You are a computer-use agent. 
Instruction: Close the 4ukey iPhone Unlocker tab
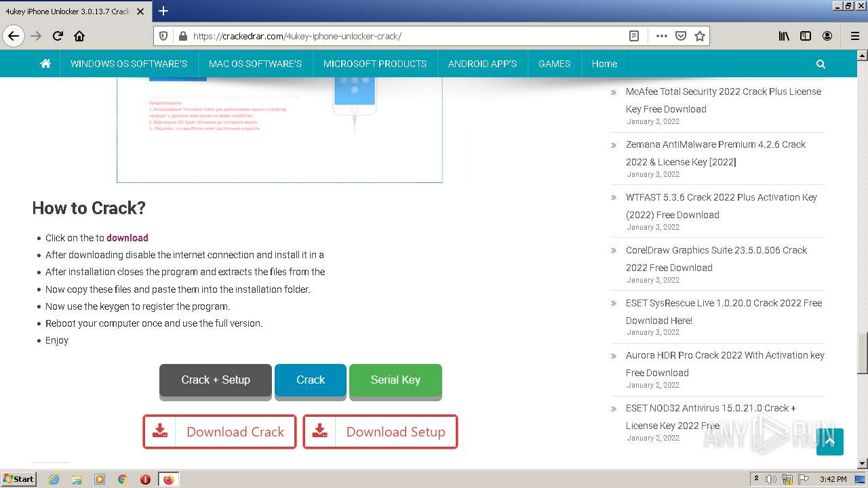pos(141,12)
